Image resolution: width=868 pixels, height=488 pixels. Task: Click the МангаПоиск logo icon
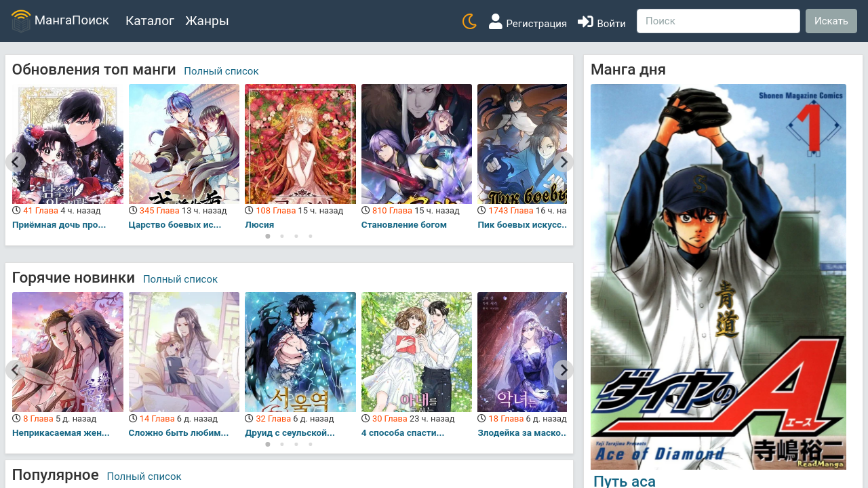coord(21,21)
